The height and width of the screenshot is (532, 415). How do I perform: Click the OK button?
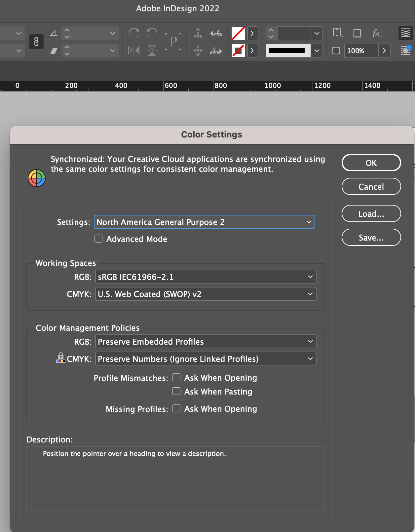[371, 163]
